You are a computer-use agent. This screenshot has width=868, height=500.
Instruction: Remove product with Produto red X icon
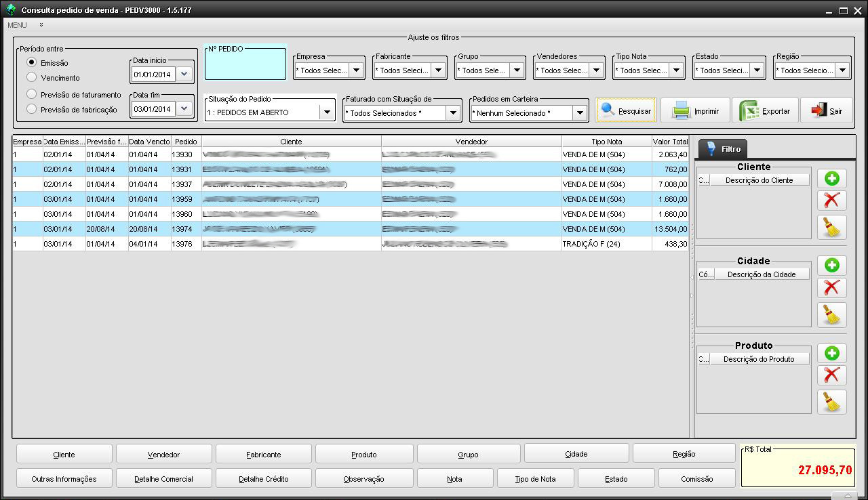click(x=831, y=375)
